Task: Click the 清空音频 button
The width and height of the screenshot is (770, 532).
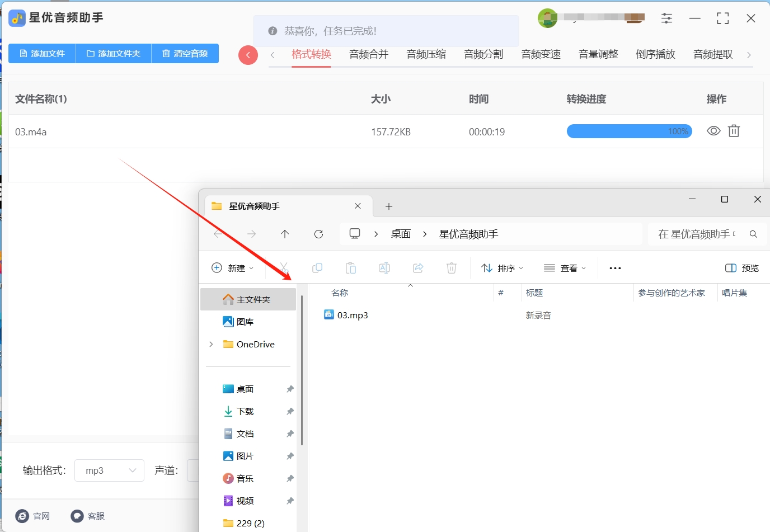Action: click(x=185, y=54)
